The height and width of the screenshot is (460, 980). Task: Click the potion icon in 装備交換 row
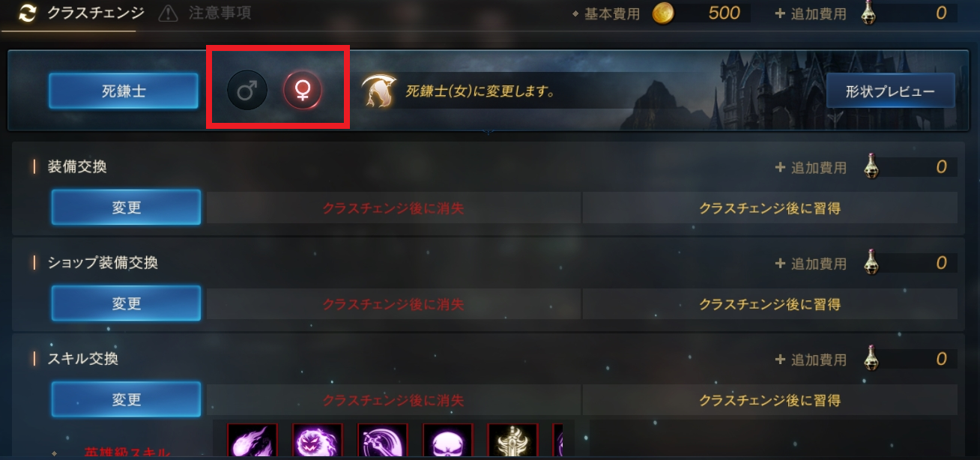[871, 166]
